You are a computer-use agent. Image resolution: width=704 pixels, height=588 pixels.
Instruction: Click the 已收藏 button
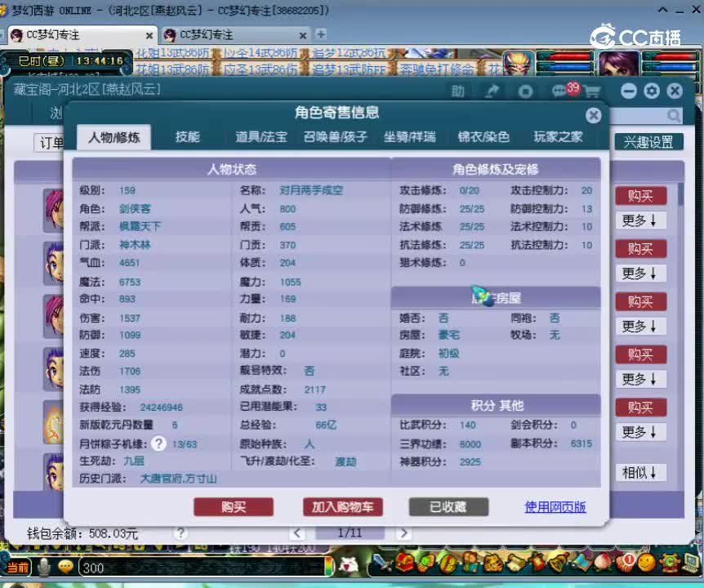point(448,507)
